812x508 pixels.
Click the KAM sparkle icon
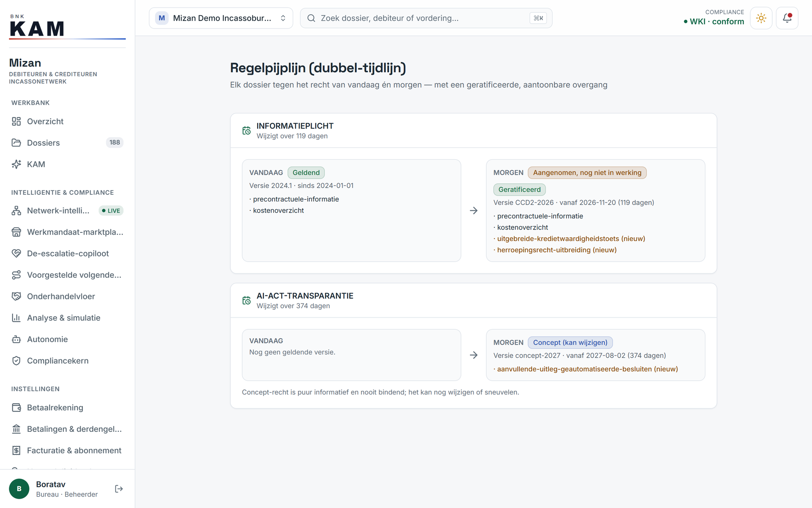pyautogui.click(x=16, y=164)
